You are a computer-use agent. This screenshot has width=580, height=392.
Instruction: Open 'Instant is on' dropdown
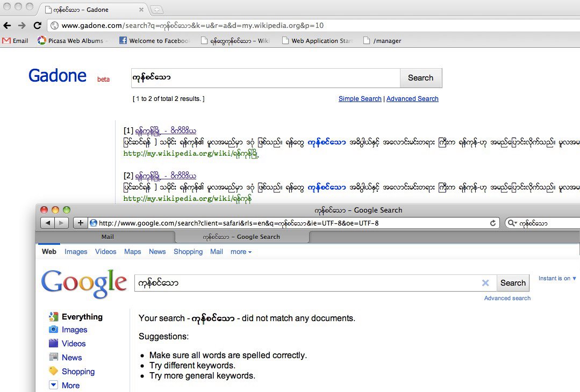click(x=557, y=278)
